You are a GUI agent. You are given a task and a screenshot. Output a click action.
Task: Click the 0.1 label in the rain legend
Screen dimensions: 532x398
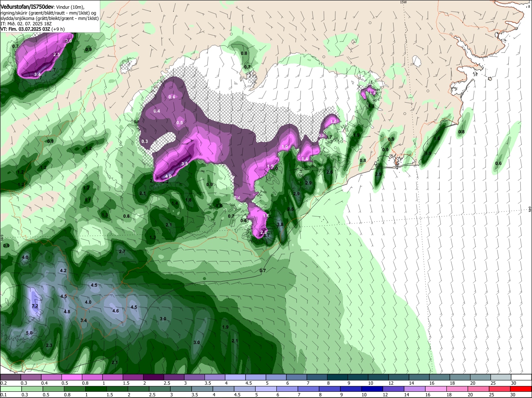3,395
